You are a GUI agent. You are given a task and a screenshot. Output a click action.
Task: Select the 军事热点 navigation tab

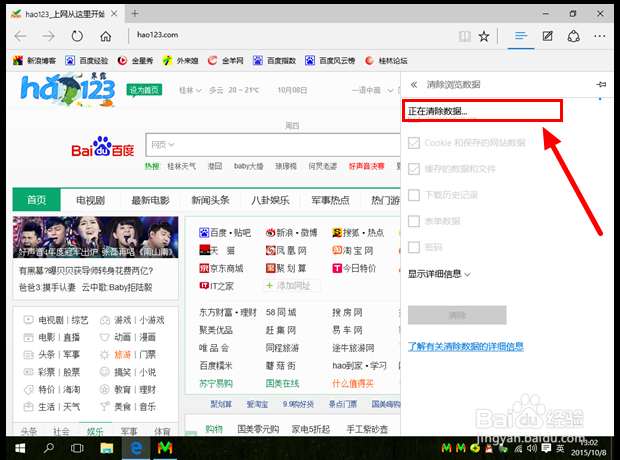click(x=331, y=201)
